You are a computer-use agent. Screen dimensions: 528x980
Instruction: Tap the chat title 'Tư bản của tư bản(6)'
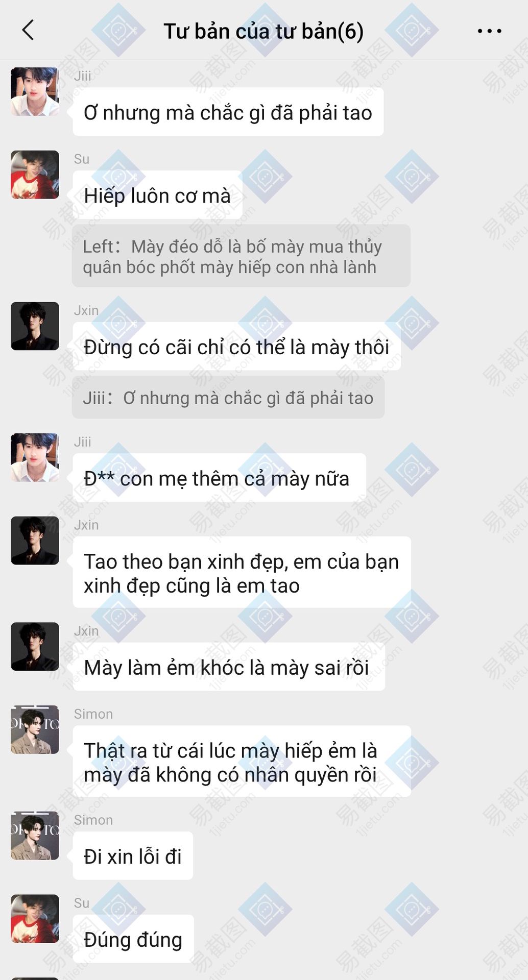click(x=263, y=31)
